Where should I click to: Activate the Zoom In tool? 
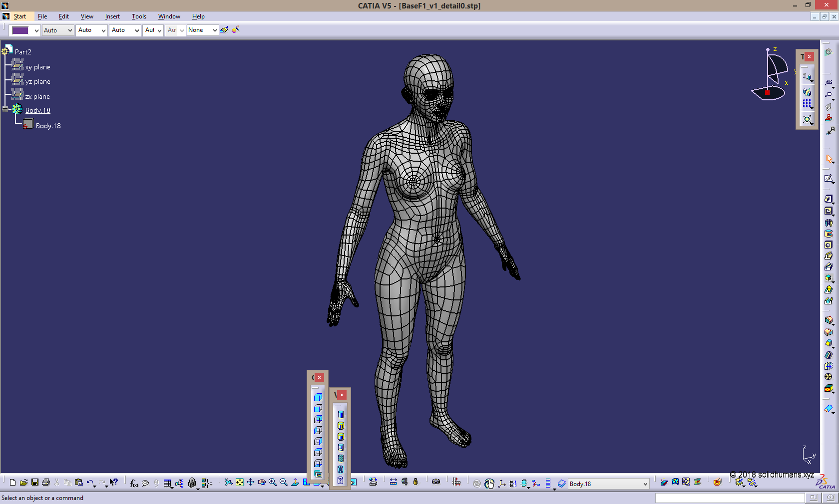[273, 483]
